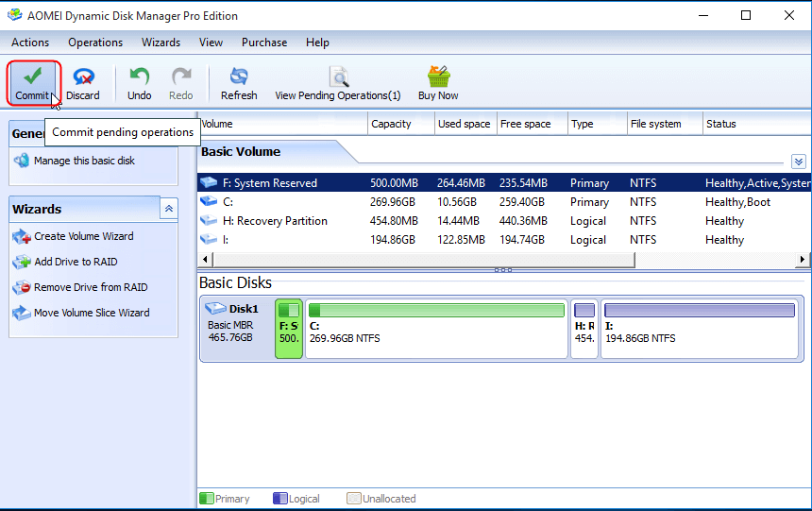
Task: Refresh the disk list
Action: [239, 83]
